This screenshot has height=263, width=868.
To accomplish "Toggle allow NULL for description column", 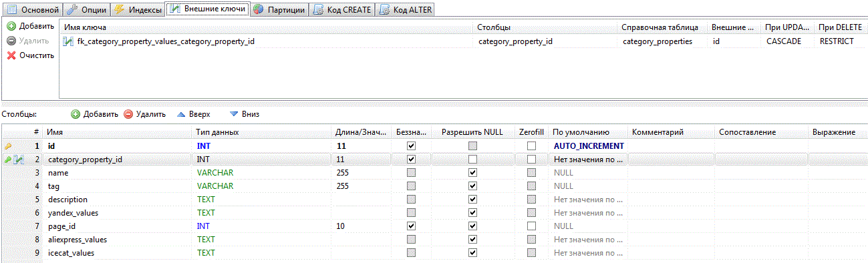I will click(x=472, y=200).
